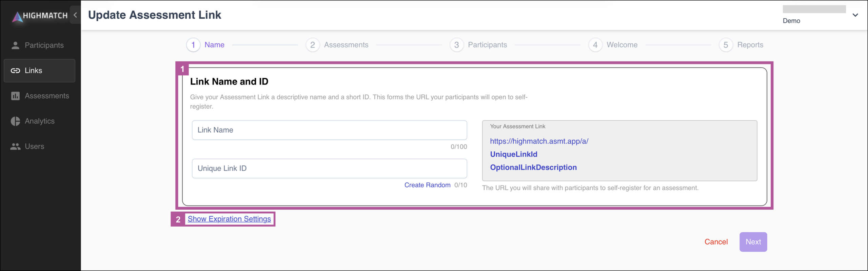Click the Cancel button
The width and height of the screenshot is (868, 271).
[x=716, y=242]
